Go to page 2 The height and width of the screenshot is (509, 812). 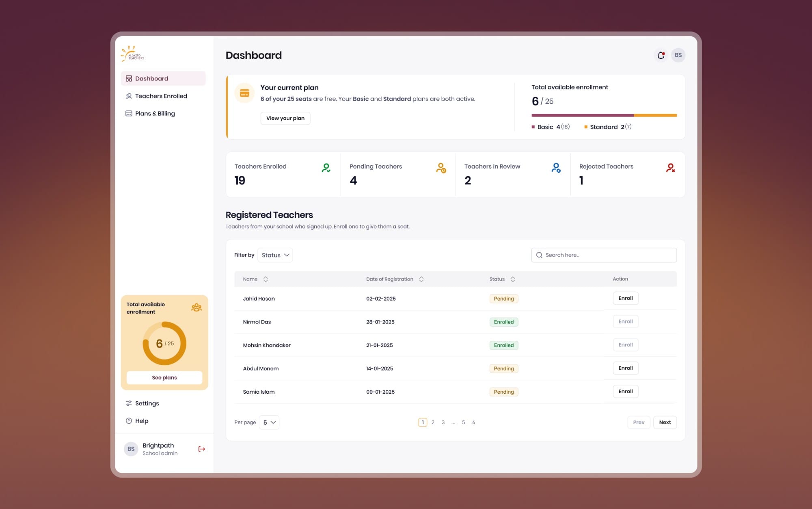coord(433,422)
